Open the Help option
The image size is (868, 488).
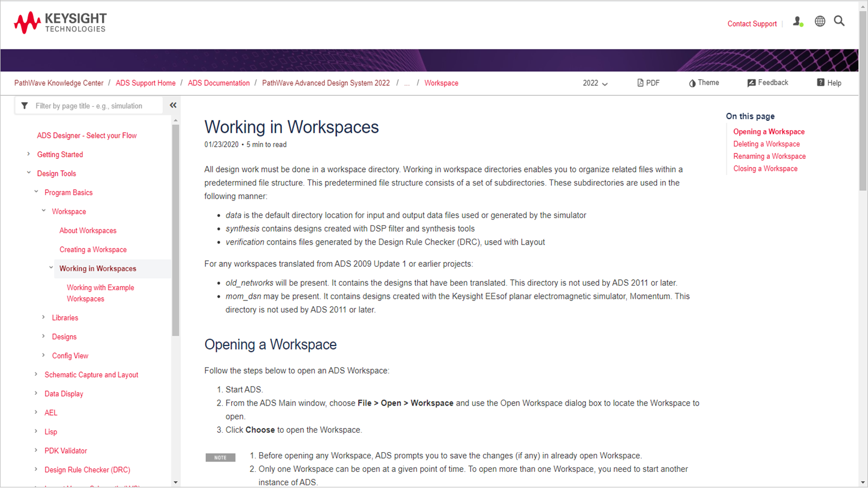829,83
